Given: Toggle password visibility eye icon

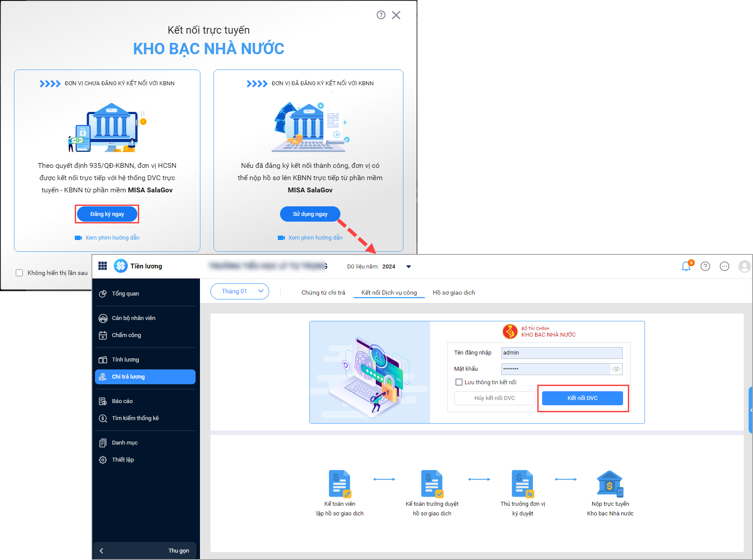Looking at the screenshot, I should (x=616, y=369).
